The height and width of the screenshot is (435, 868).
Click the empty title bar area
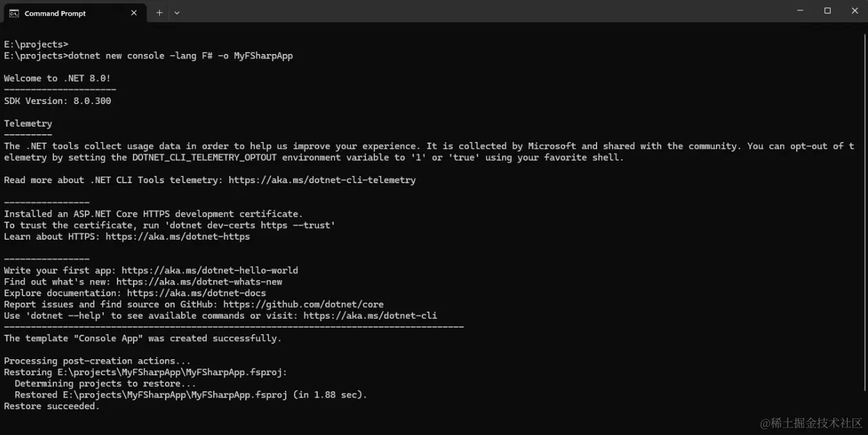click(x=482, y=12)
